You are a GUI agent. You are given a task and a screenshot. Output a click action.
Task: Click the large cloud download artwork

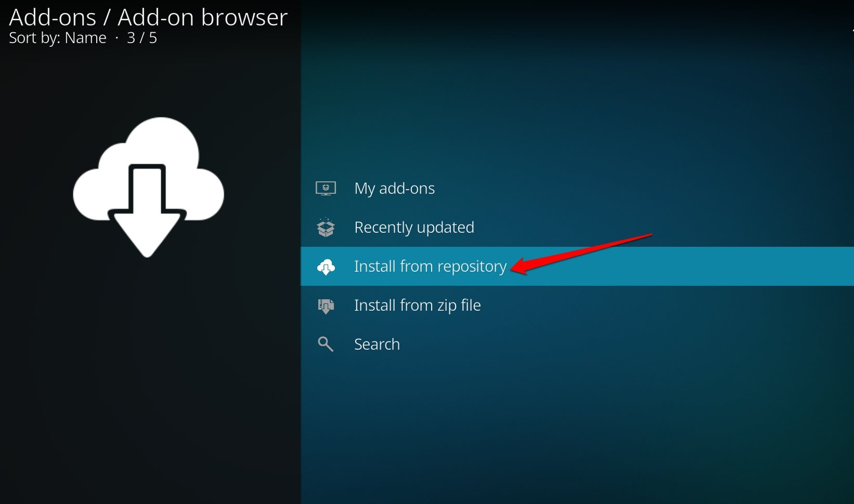[148, 187]
